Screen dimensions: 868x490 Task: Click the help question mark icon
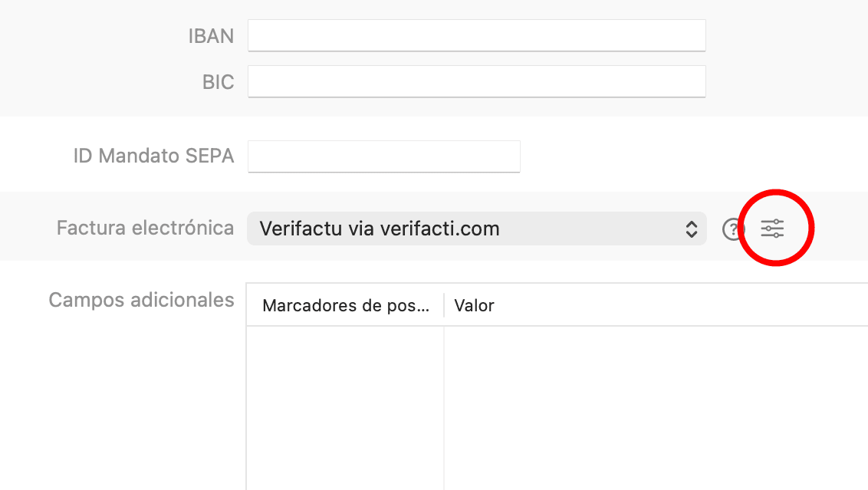pyautogui.click(x=733, y=229)
